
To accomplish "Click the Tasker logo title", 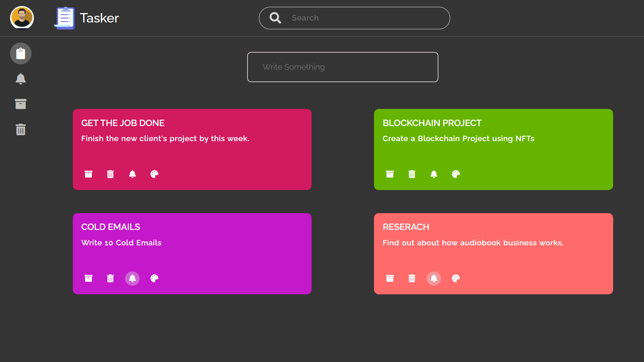I will 87,18.
